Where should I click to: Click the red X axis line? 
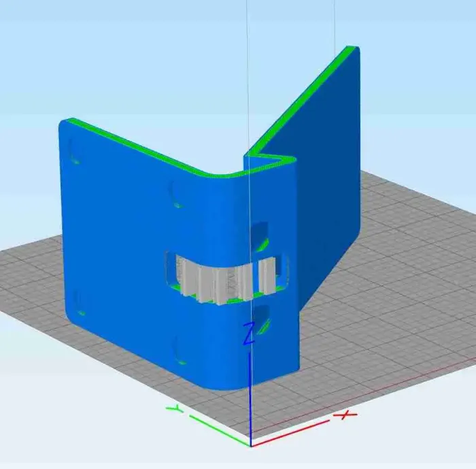pyautogui.click(x=290, y=434)
